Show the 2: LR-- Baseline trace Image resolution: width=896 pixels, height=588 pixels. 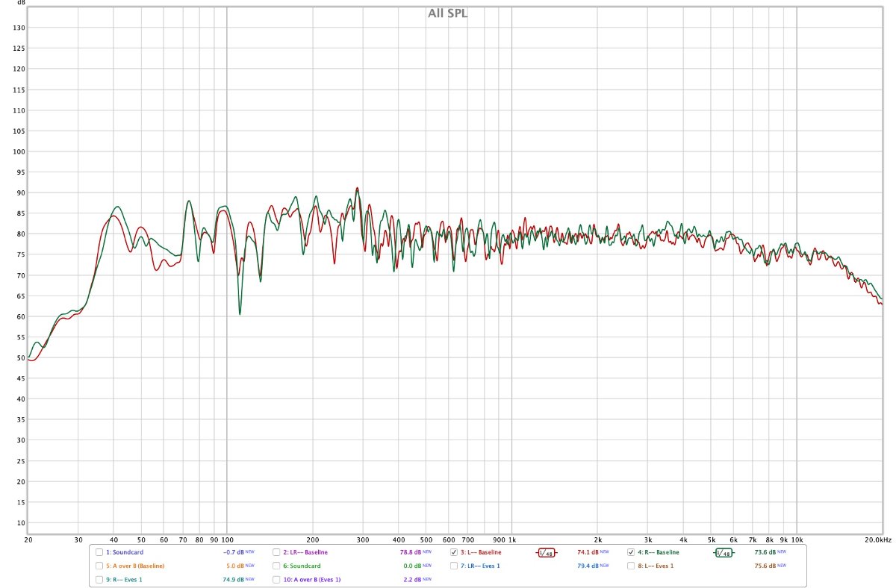pyautogui.click(x=276, y=553)
